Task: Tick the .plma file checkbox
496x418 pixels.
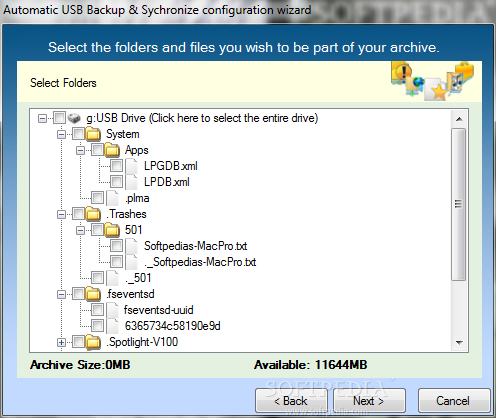Action: coord(97,198)
